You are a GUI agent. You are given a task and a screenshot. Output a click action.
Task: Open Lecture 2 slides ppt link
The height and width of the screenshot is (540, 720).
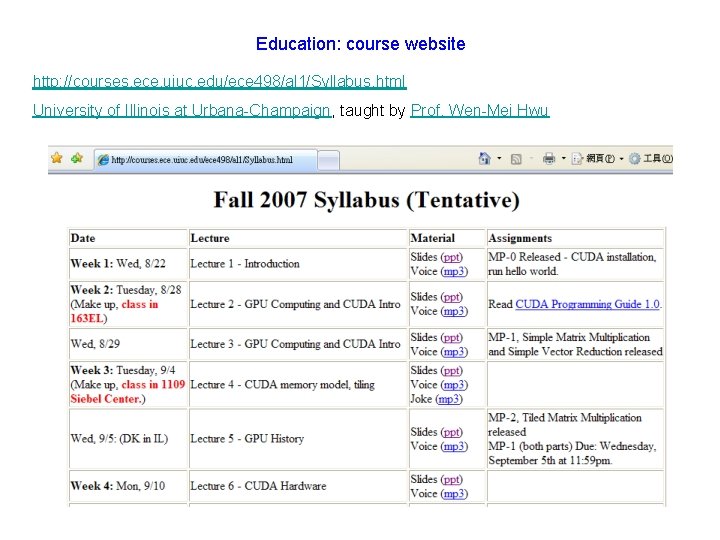point(451,297)
